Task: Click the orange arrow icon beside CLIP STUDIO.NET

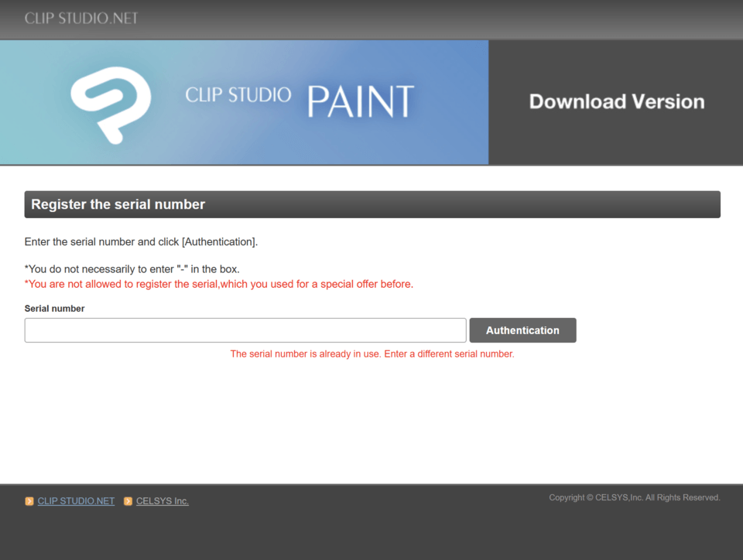Action: (29, 501)
